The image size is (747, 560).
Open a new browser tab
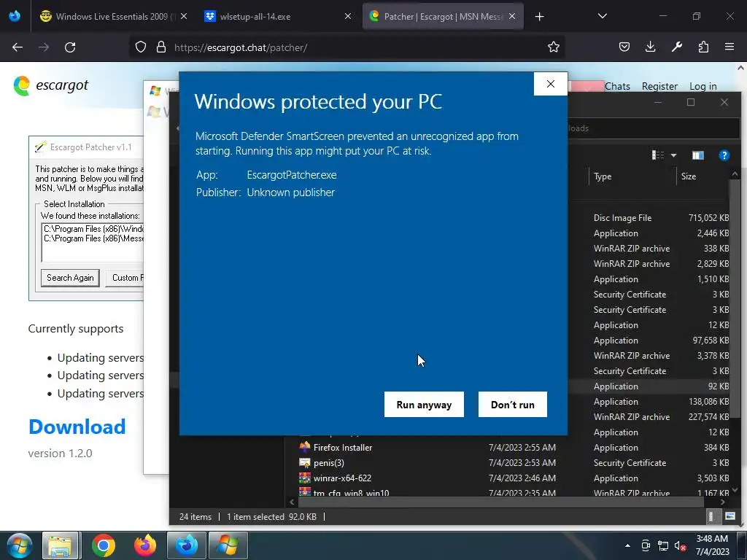(x=539, y=17)
